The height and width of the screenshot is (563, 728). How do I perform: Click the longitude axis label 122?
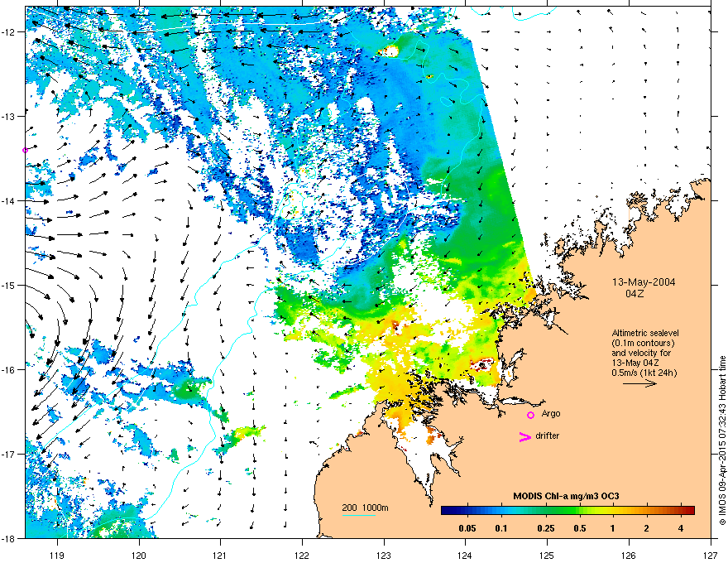pyautogui.click(x=302, y=555)
